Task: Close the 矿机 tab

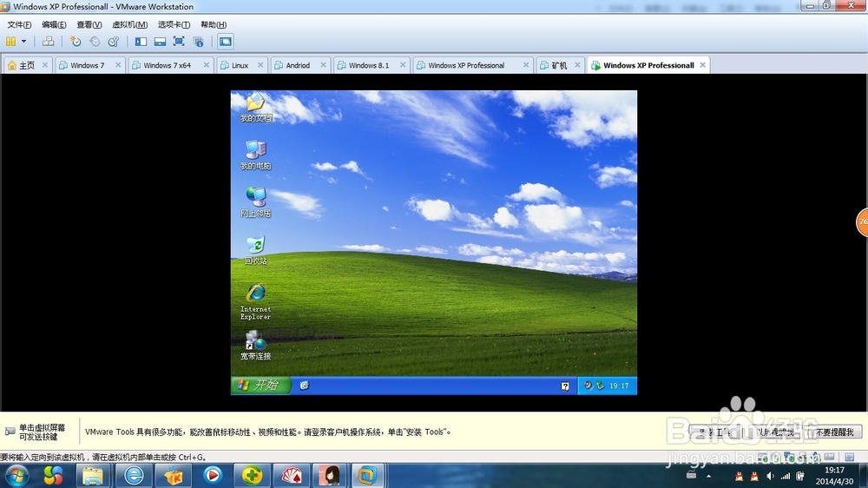Action: pyautogui.click(x=577, y=65)
